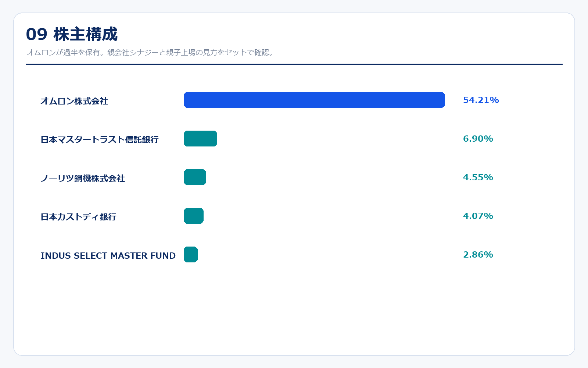588x368 pixels.
Task: Click the オムロン株式会社 label
Action: [x=74, y=101]
